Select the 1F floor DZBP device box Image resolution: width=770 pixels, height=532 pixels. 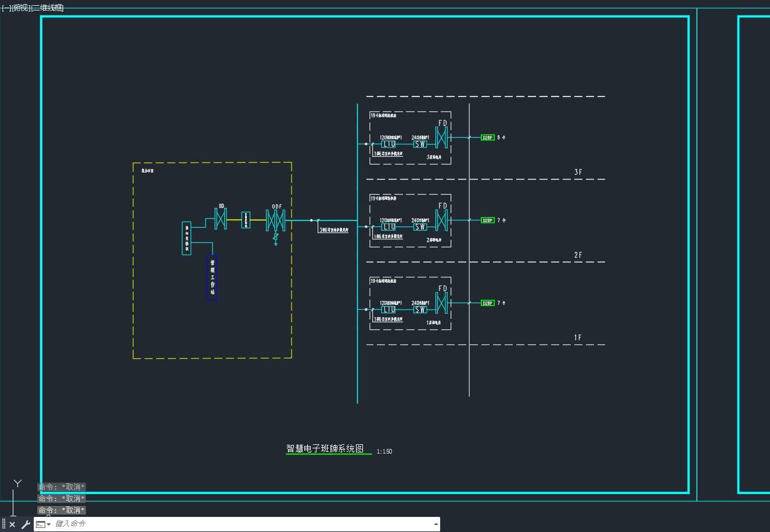coord(488,303)
